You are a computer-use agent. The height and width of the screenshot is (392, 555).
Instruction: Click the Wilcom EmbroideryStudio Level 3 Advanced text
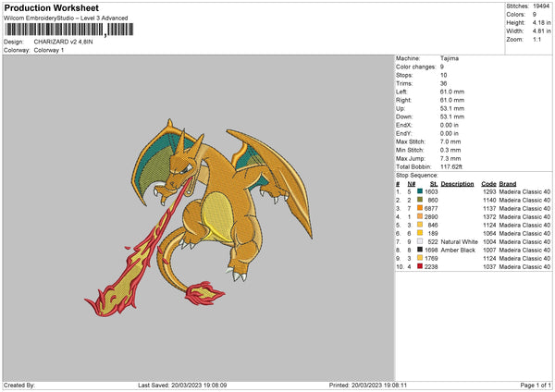(x=66, y=18)
